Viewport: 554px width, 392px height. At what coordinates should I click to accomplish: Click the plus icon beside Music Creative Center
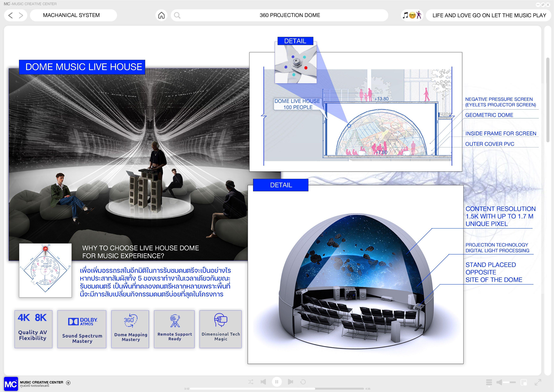(x=68, y=383)
